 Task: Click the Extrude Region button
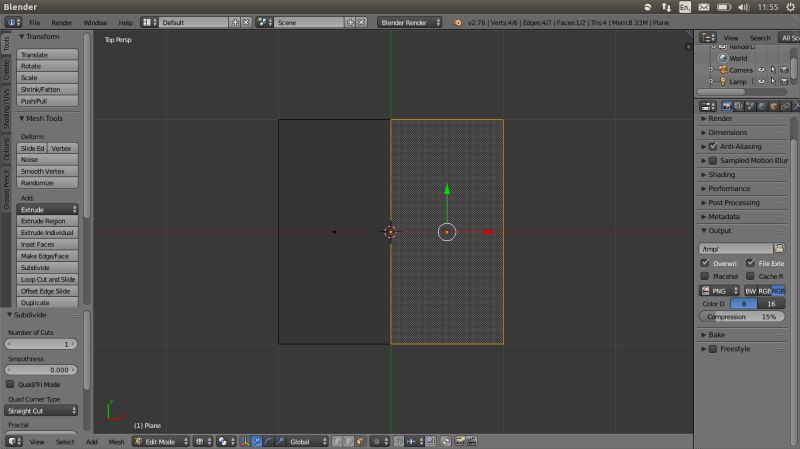[47, 221]
